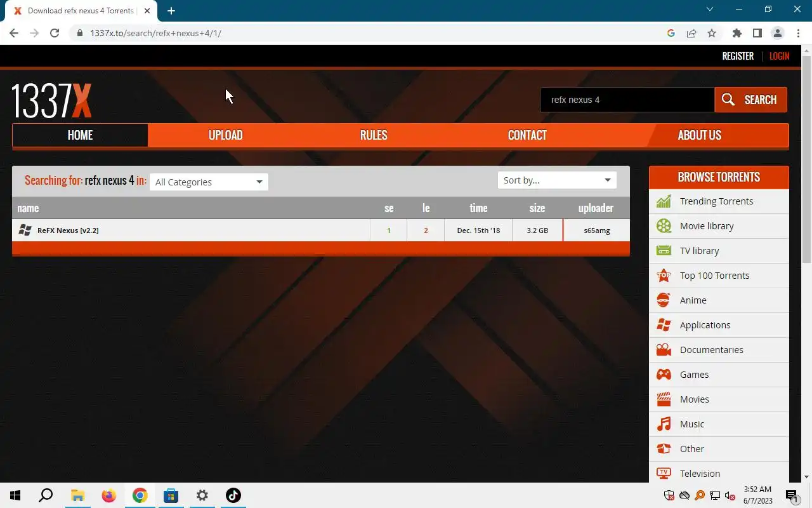812x508 pixels.
Task: Click the Google icon in address bar
Action: click(671, 33)
